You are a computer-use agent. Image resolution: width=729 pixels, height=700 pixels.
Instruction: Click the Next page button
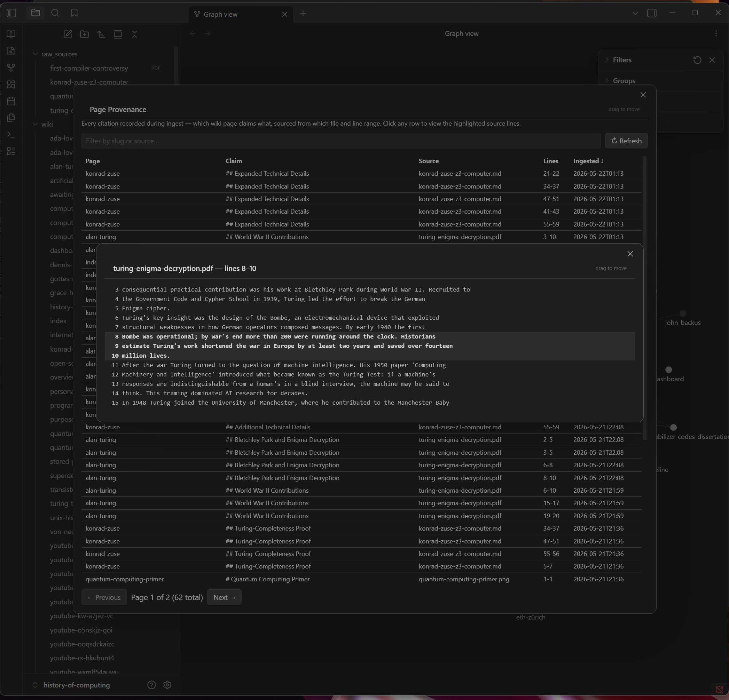point(224,597)
